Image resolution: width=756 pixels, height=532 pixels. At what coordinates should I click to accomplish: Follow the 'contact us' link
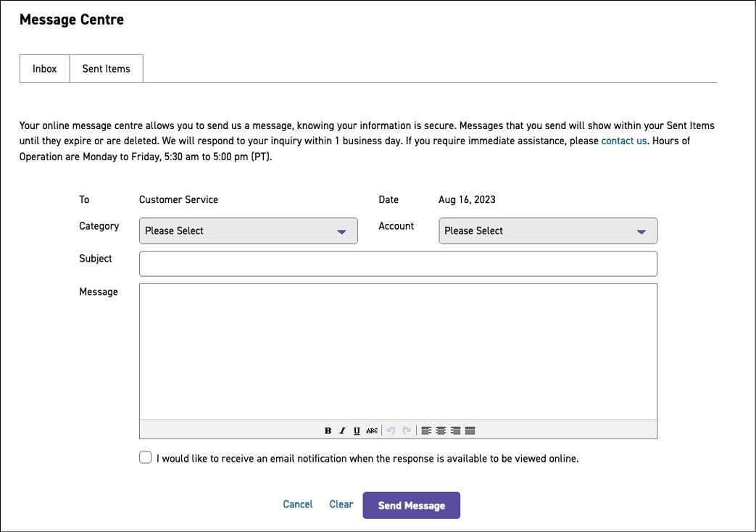click(x=623, y=141)
